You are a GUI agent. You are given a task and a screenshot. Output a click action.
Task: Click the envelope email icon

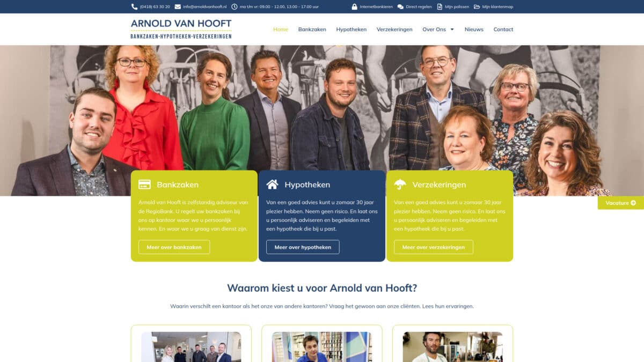pos(178,6)
